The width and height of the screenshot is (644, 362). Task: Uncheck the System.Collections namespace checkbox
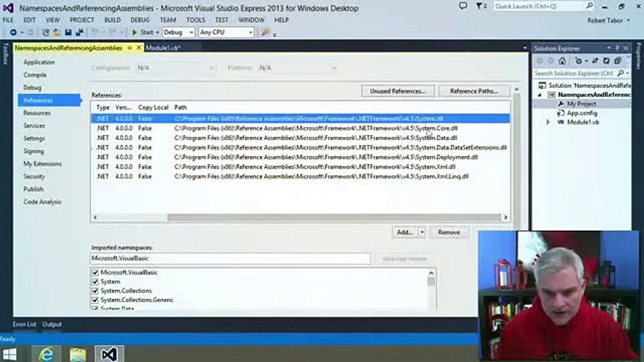pos(95,291)
